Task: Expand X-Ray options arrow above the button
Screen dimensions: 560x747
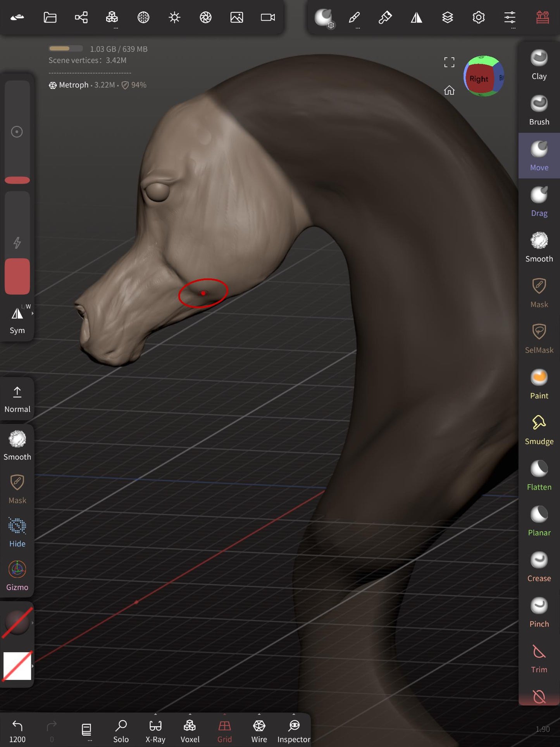Action: click(x=155, y=714)
